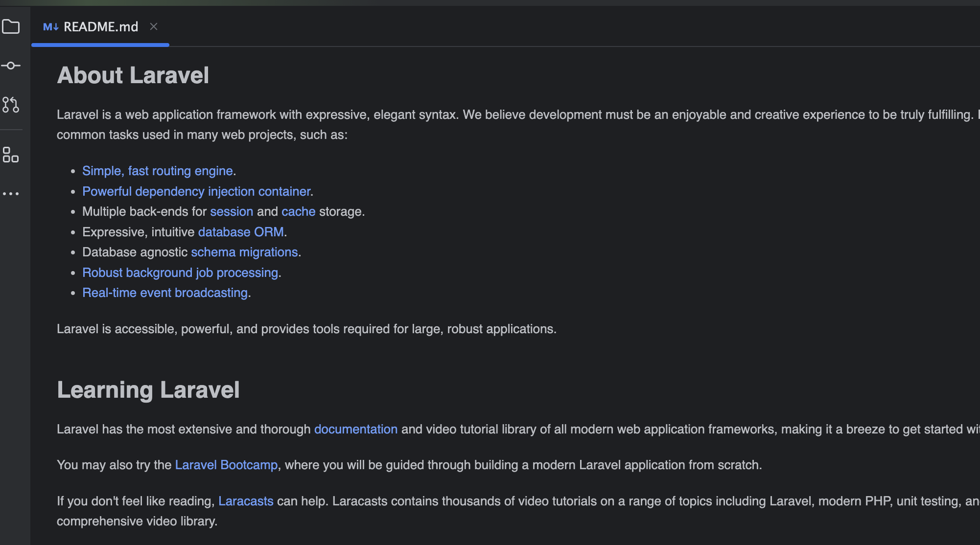The height and width of the screenshot is (545, 980).
Task: Open 'Real-time event broadcasting' link
Action: pos(164,293)
